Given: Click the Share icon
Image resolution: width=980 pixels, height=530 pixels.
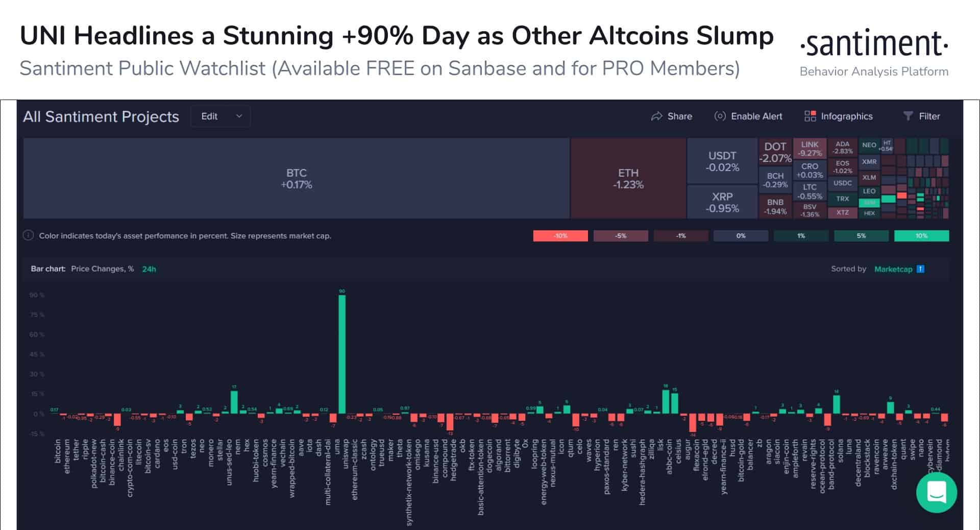Looking at the screenshot, I should click(x=657, y=116).
